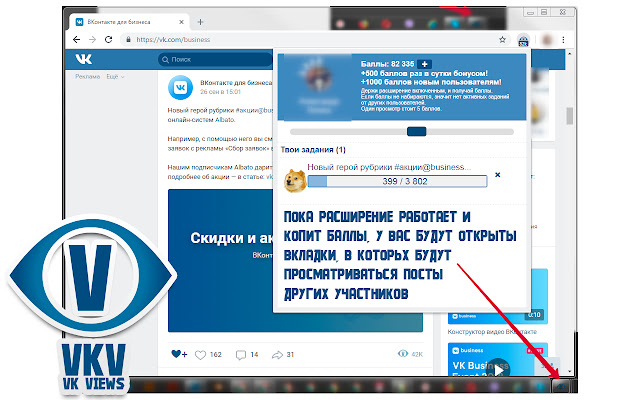640x400 pixels.
Task: Click the views eye icon 42K
Action: pyautogui.click(x=403, y=353)
